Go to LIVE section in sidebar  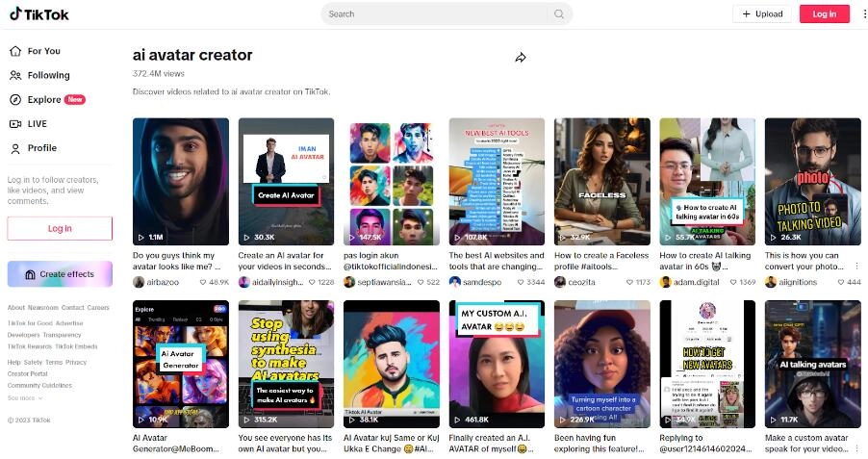37,124
